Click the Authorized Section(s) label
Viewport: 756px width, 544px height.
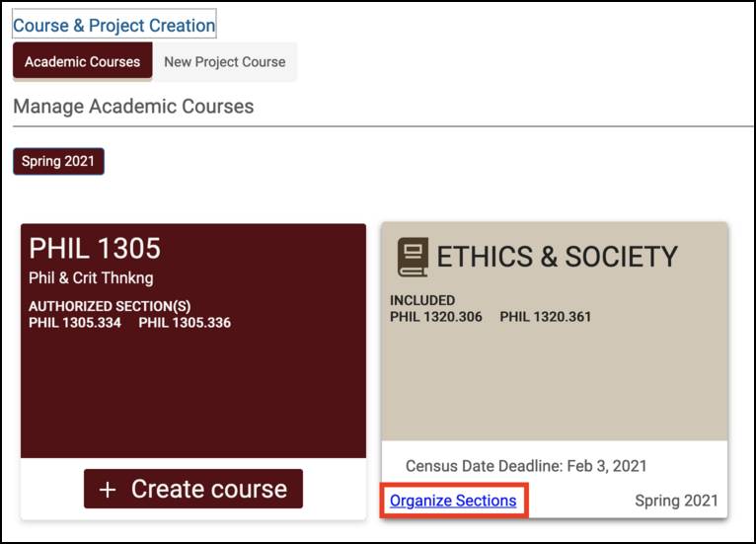110,306
